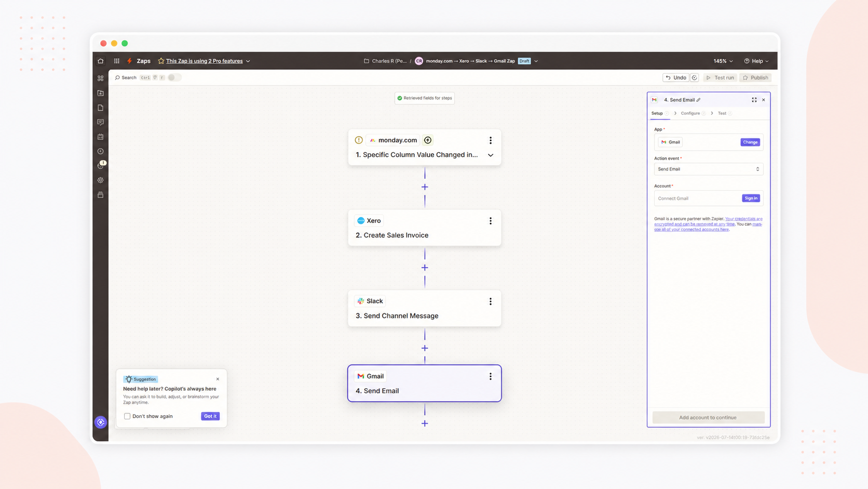
Task: Open the 145% zoom dropdown
Action: [x=723, y=61]
